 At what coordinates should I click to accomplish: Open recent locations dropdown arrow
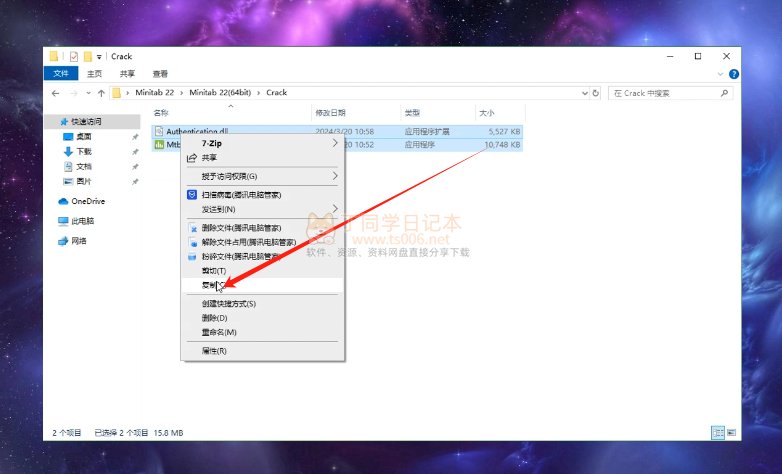88,93
